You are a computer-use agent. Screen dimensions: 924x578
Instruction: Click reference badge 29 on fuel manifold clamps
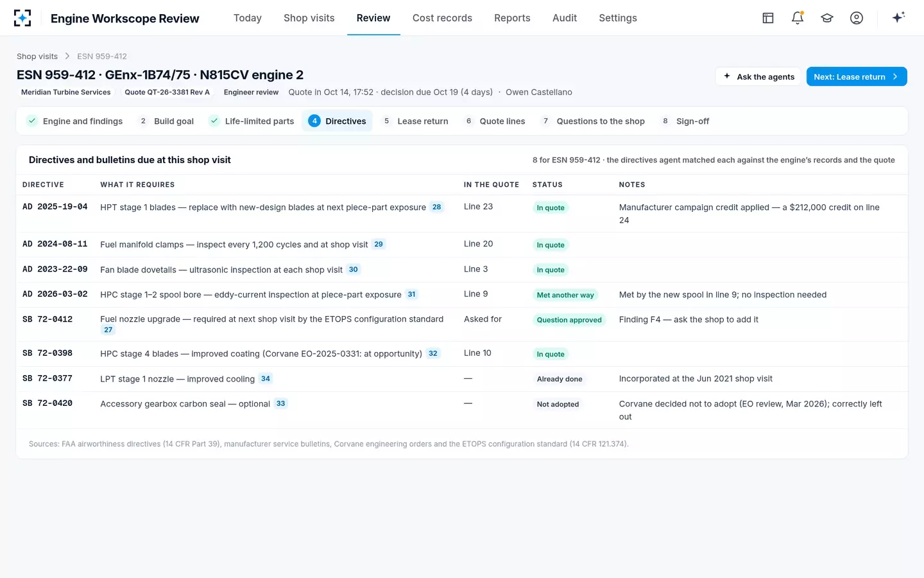coord(379,244)
